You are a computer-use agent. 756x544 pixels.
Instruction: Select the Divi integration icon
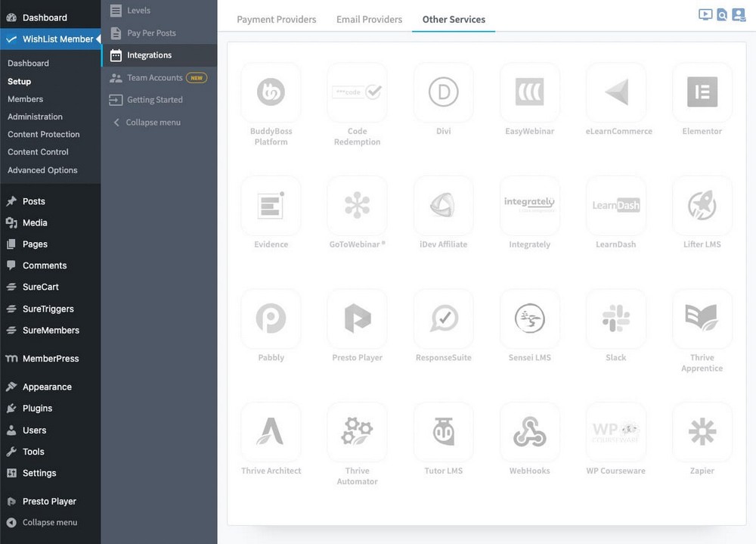coord(443,92)
